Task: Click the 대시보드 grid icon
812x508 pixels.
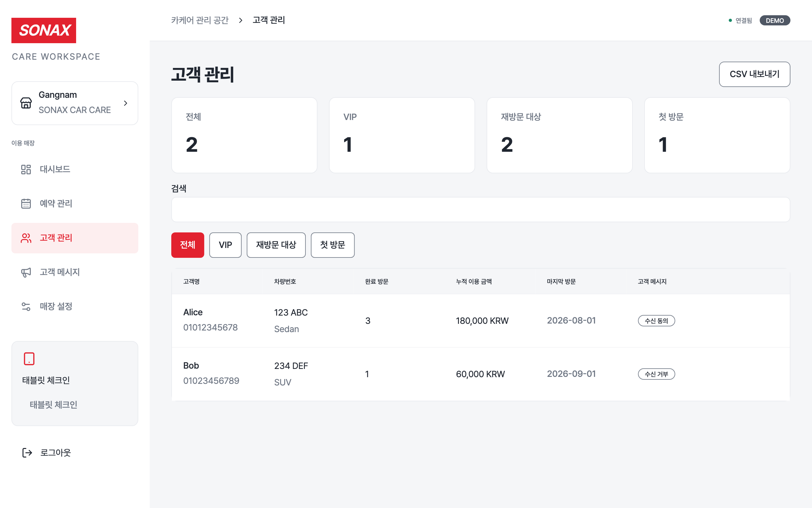Action: tap(26, 169)
